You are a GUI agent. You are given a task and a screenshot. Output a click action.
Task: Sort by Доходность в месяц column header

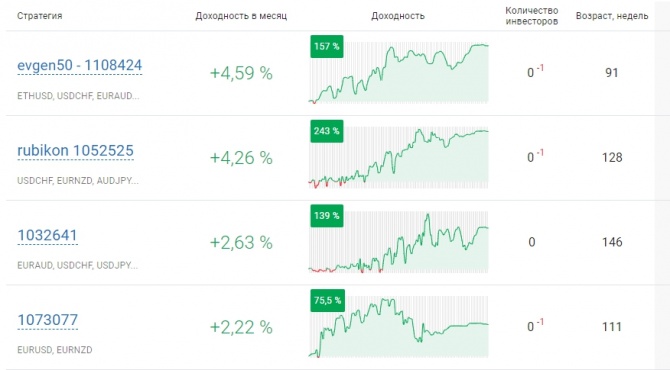241,16
